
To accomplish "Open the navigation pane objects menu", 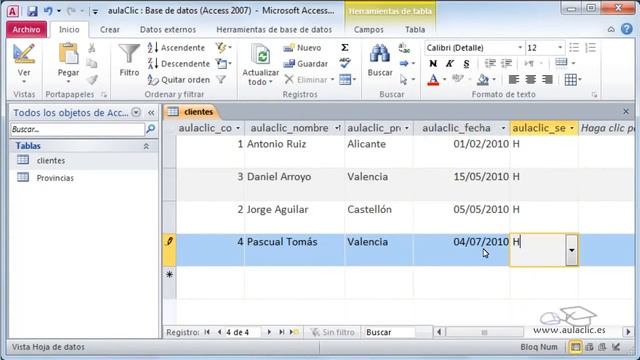I will [136, 112].
